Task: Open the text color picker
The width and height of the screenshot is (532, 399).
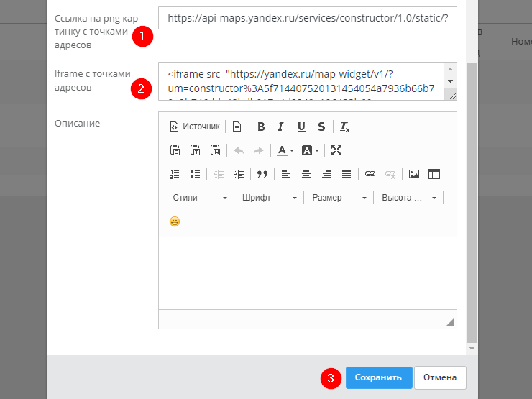Action: (x=285, y=150)
